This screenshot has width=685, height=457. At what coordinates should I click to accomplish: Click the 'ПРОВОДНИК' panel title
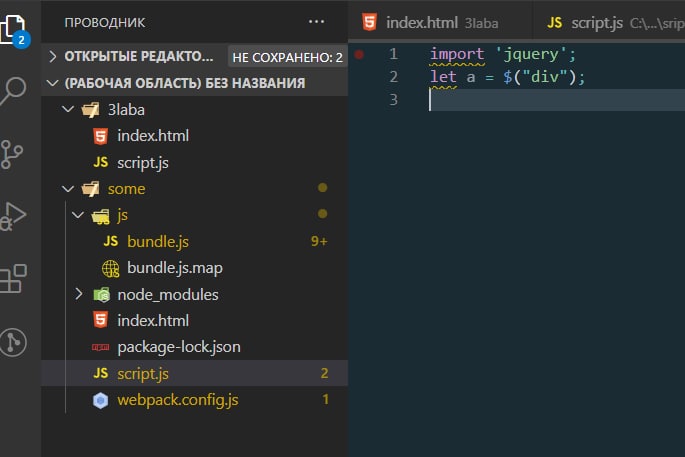pyautogui.click(x=104, y=22)
